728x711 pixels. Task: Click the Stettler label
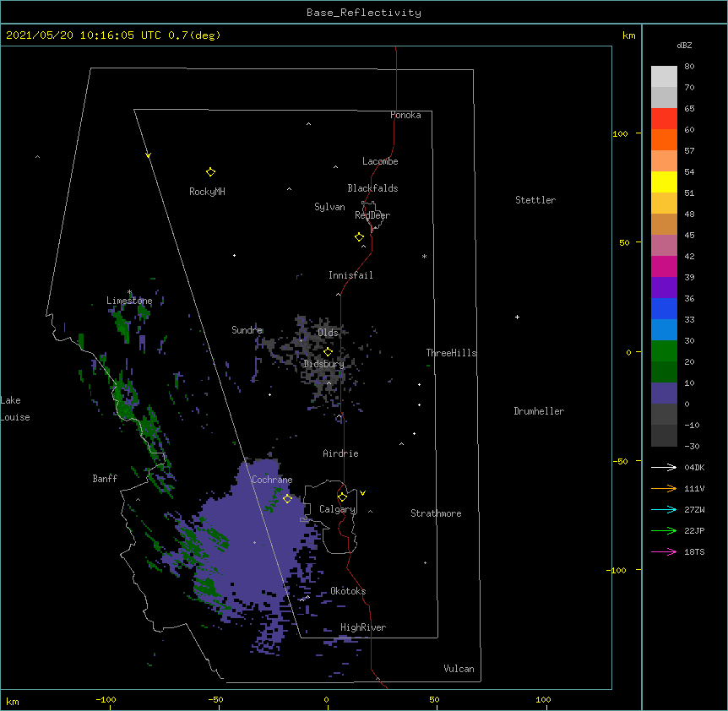coord(535,200)
